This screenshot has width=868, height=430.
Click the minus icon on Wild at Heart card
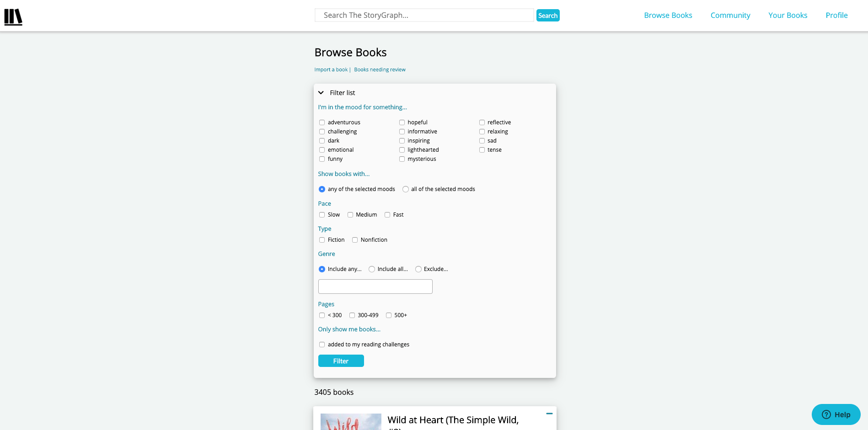pos(549,414)
